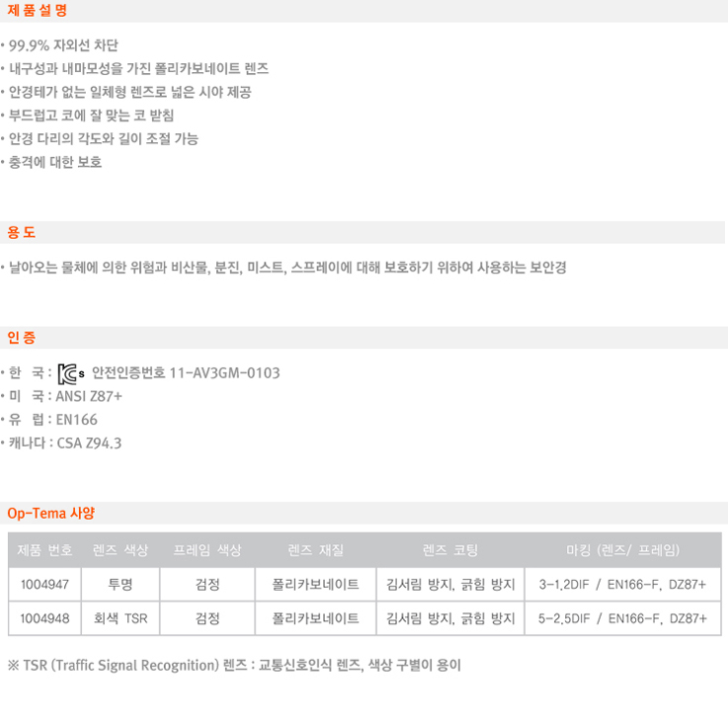Click the 프레임 색상 column header
Screen dimensions: 728x724
[207, 550]
